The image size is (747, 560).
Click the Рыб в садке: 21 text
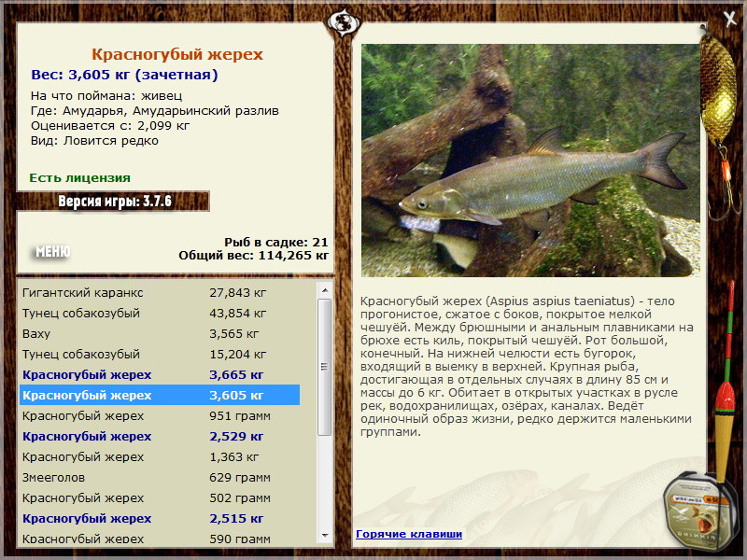[276, 242]
